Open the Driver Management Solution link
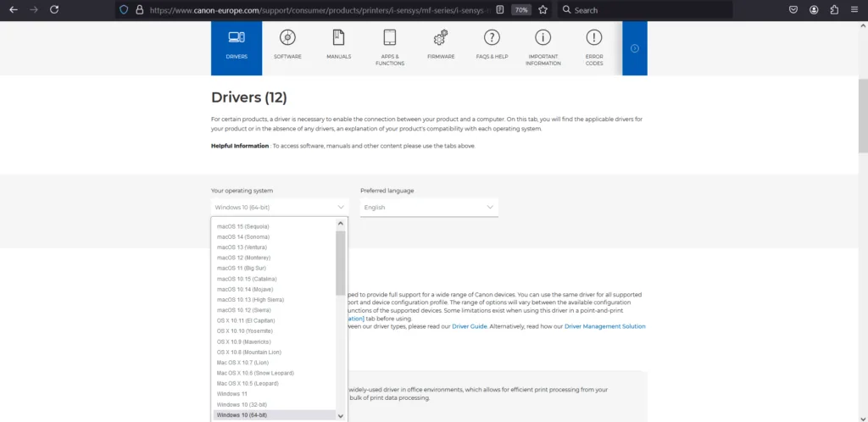The image size is (868, 422). pyautogui.click(x=604, y=326)
